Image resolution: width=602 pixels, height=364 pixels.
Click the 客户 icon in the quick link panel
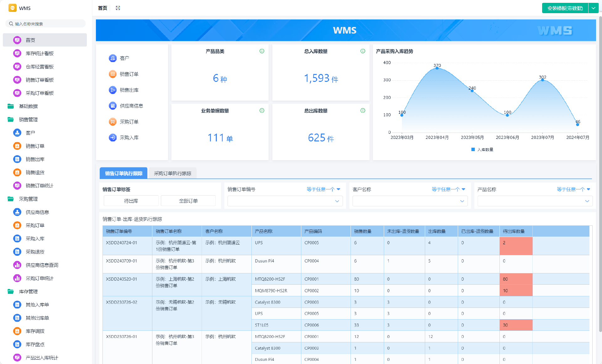coord(113,58)
